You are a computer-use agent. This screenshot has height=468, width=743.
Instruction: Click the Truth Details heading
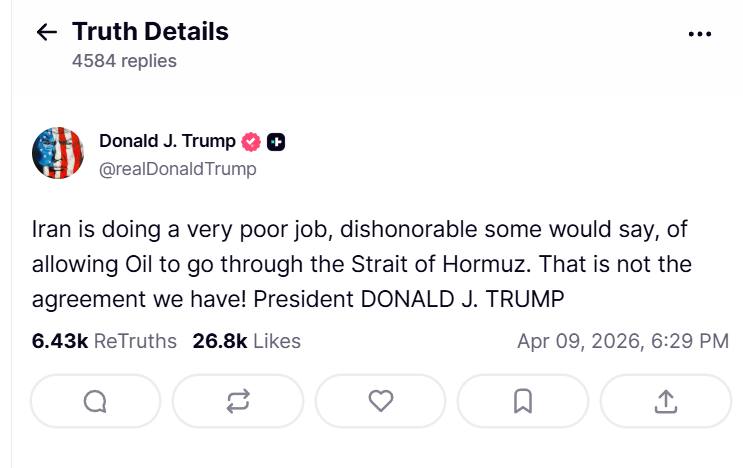(x=150, y=32)
